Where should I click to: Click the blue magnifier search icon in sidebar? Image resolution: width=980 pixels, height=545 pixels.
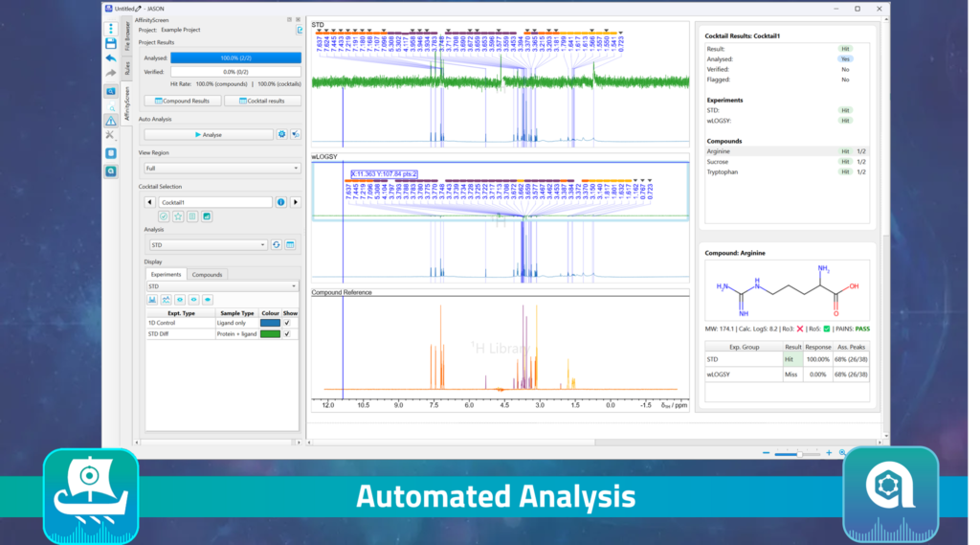pyautogui.click(x=111, y=91)
